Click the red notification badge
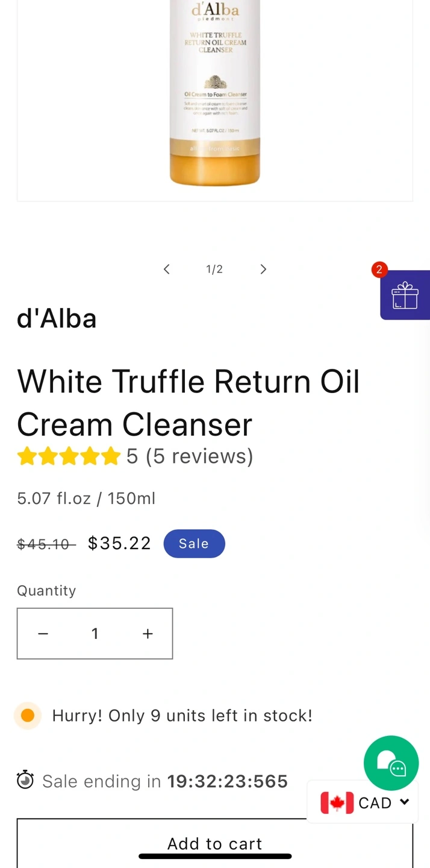This screenshot has height=868, width=430. [379, 270]
